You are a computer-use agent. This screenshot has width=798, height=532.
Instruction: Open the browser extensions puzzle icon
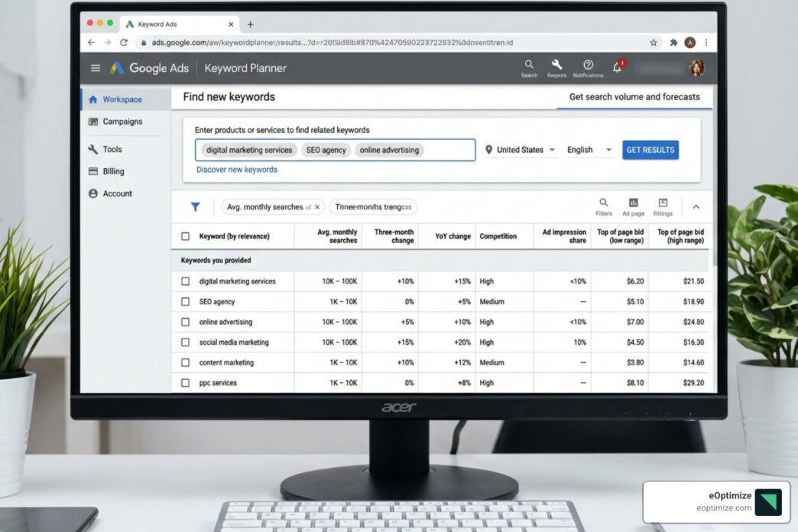click(673, 43)
